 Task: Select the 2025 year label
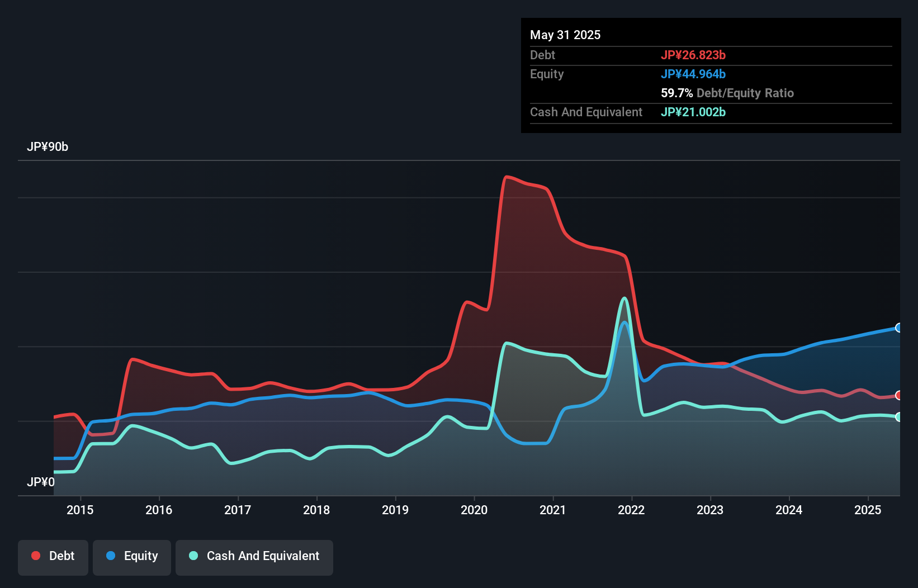(x=868, y=510)
